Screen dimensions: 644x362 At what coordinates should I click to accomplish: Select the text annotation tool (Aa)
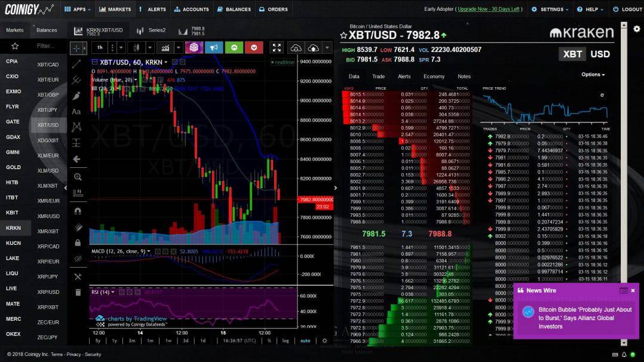(x=76, y=111)
